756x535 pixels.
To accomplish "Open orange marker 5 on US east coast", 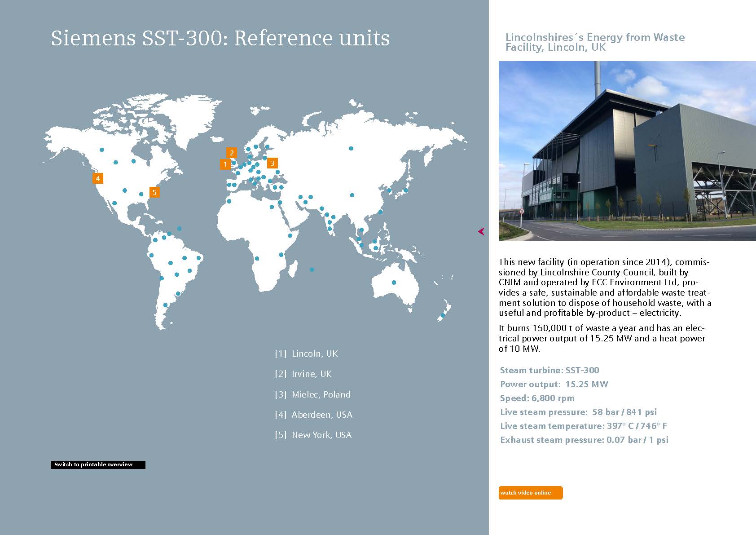I will point(154,192).
